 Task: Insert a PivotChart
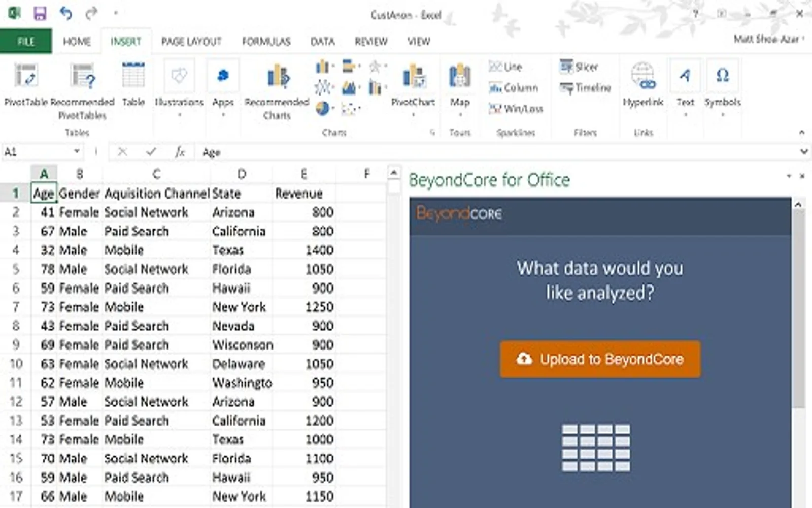413,89
